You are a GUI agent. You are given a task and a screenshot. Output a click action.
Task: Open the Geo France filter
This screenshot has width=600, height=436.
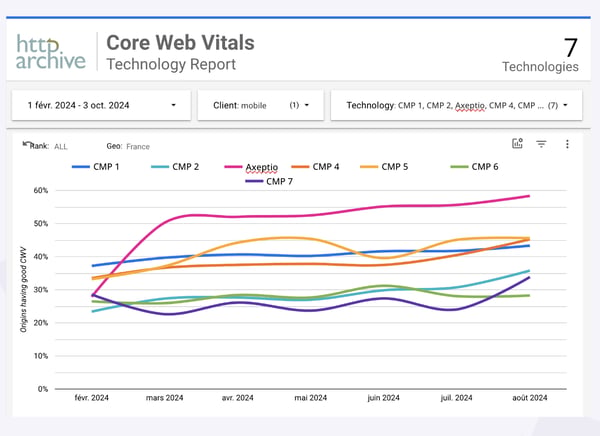(x=128, y=146)
